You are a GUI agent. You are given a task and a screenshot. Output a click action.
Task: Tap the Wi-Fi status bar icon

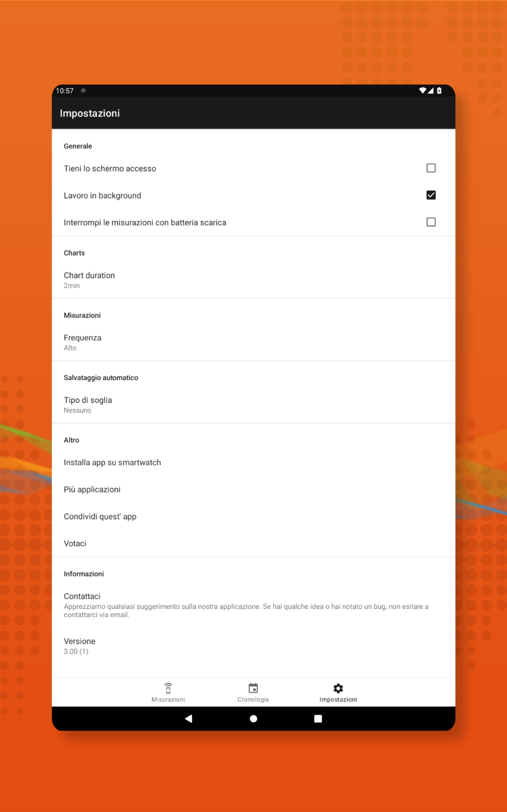point(422,90)
